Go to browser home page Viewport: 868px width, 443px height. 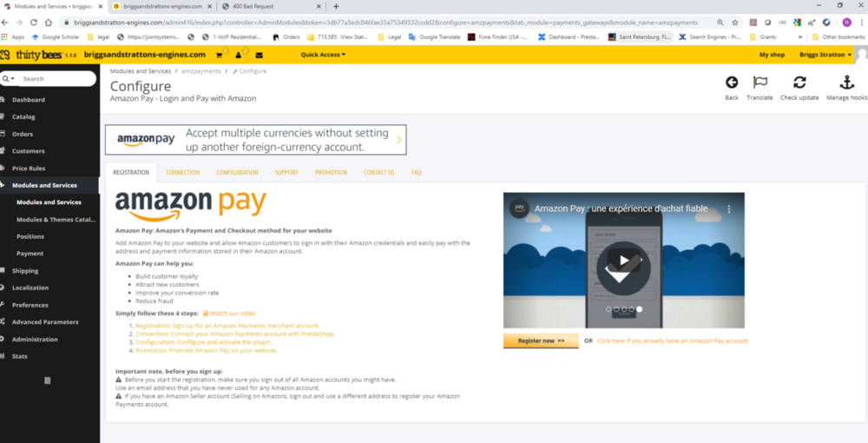click(x=48, y=23)
